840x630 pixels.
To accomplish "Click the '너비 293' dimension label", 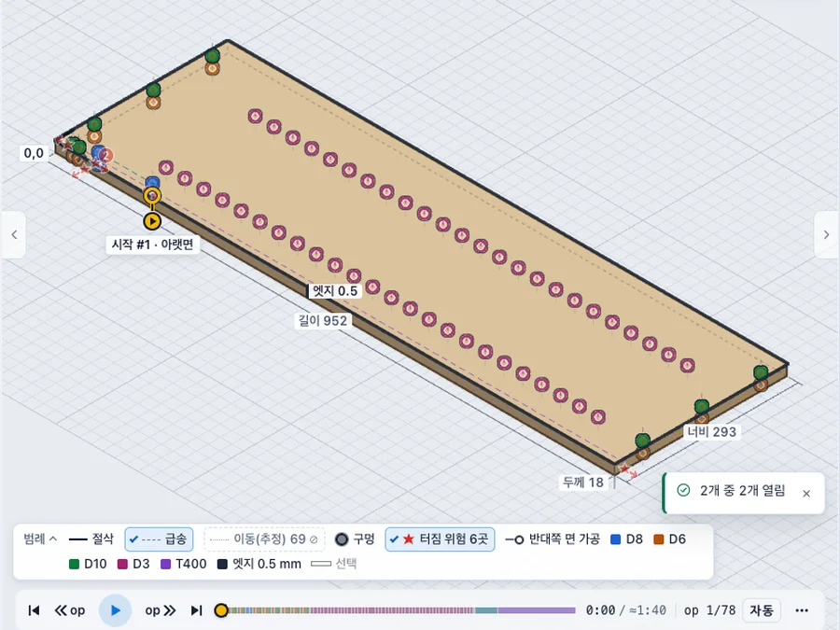I will tap(711, 432).
